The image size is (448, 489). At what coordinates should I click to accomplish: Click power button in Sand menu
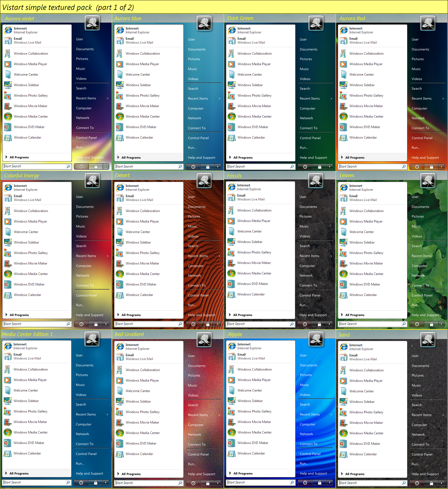coord(417,483)
